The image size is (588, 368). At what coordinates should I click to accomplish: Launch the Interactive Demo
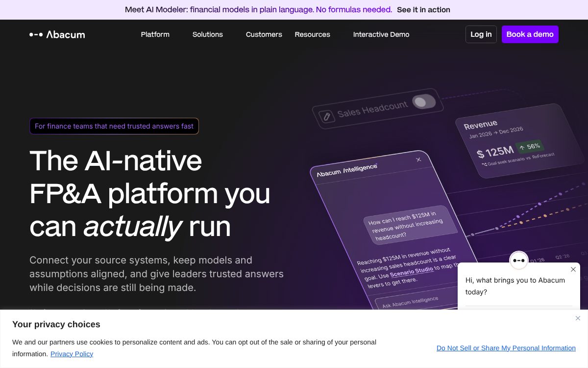(x=381, y=34)
